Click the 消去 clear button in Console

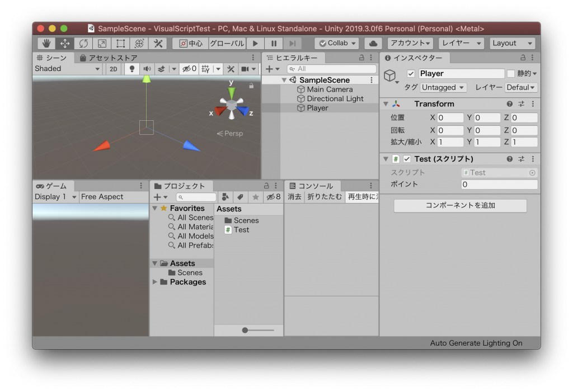pos(294,197)
